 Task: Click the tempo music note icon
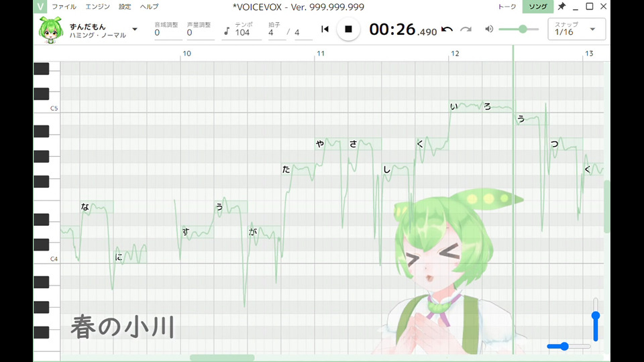coord(227,32)
